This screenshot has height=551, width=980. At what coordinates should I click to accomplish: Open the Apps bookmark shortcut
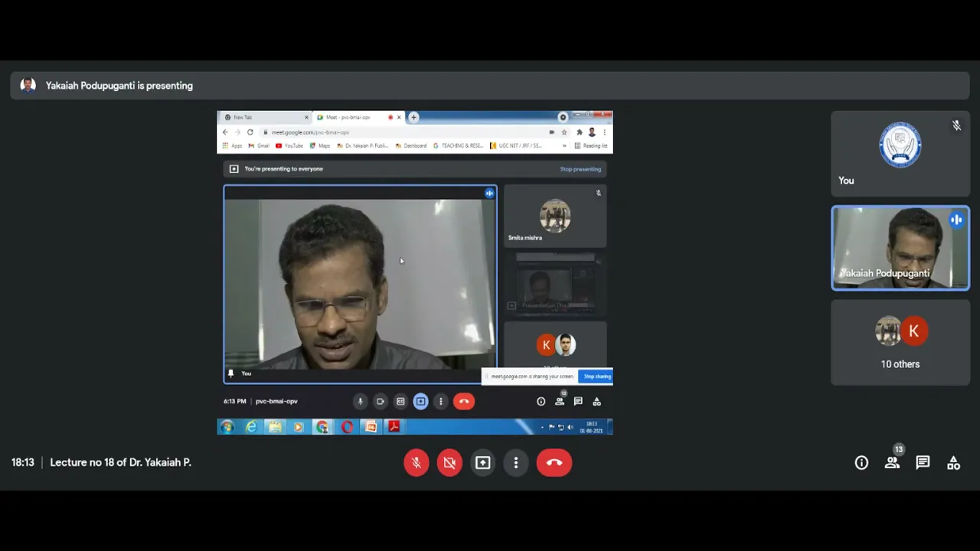coord(232,145)
